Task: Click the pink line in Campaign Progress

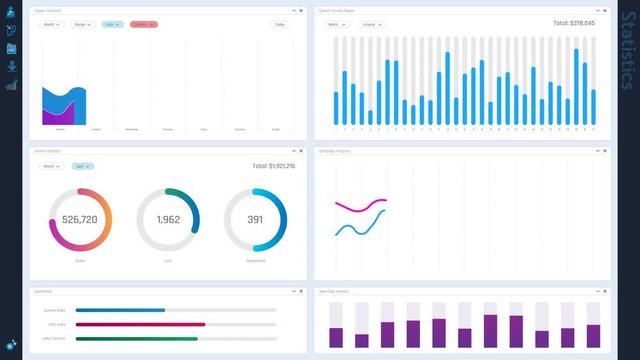Action: 361,205
